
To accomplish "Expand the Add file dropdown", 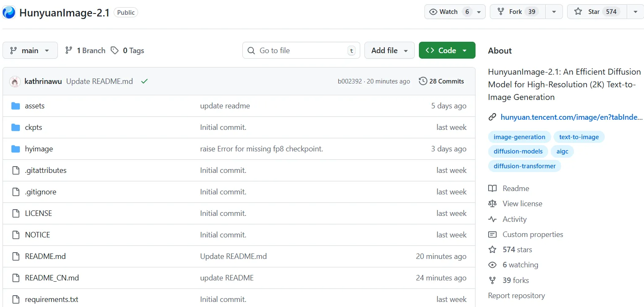I will coord(389,51).
